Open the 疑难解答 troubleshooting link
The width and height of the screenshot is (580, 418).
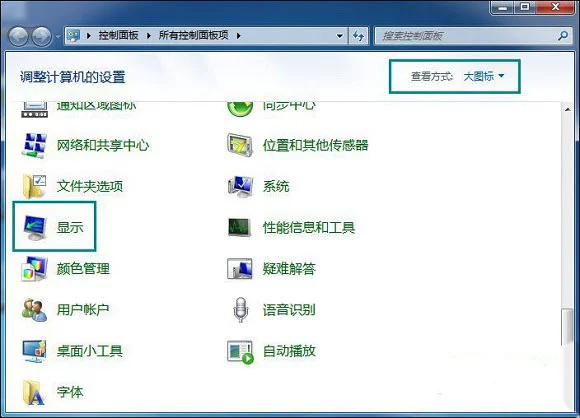tap(289, 269)
